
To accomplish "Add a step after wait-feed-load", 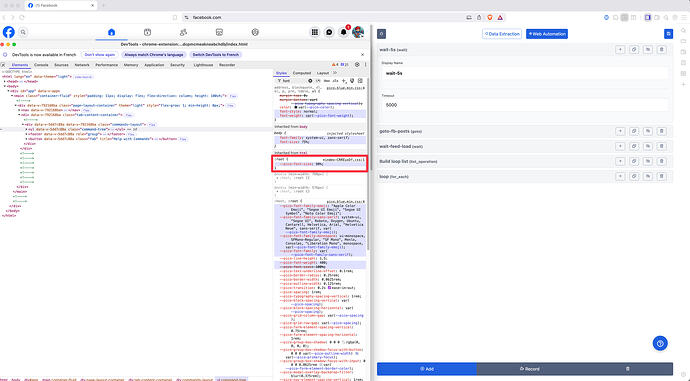I will click(620, 146).
